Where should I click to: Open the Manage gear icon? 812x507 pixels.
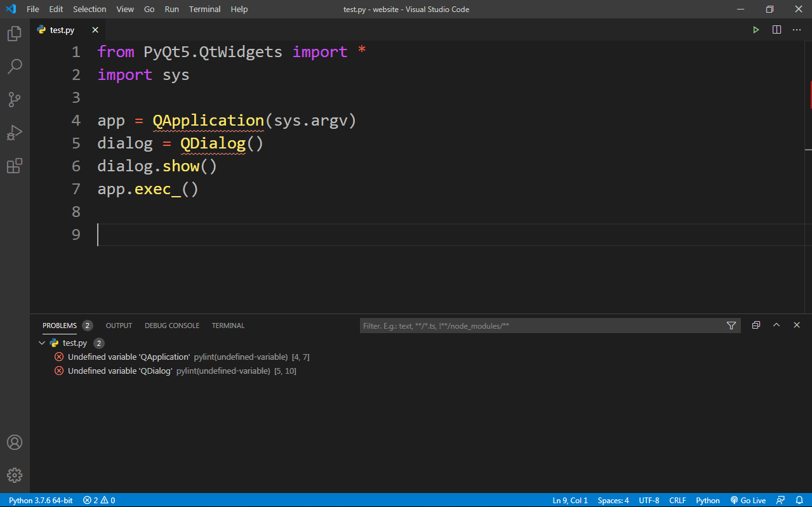pyautogui.click(x=14, y=475)
